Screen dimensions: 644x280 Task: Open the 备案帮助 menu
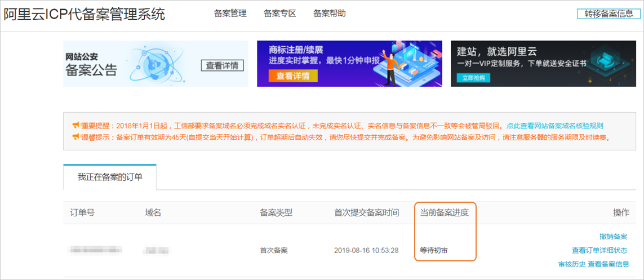(x=330, y=13)
